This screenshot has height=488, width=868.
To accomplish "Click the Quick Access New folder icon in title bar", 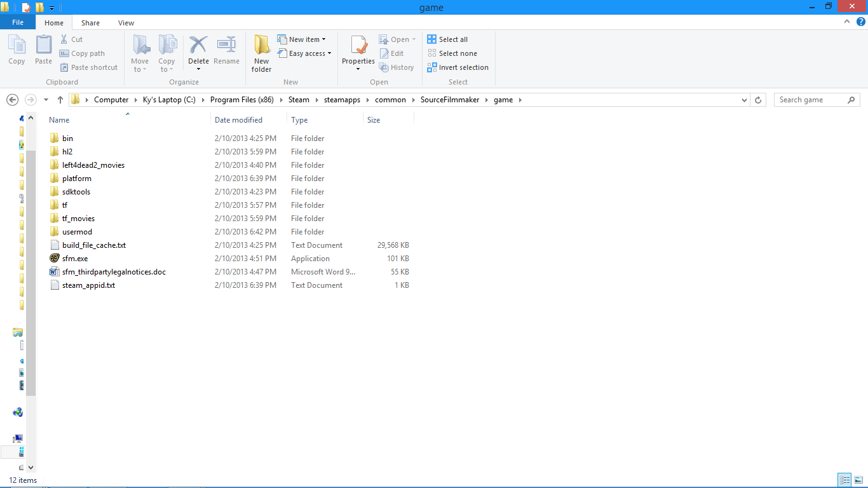I will click(39, 8).
